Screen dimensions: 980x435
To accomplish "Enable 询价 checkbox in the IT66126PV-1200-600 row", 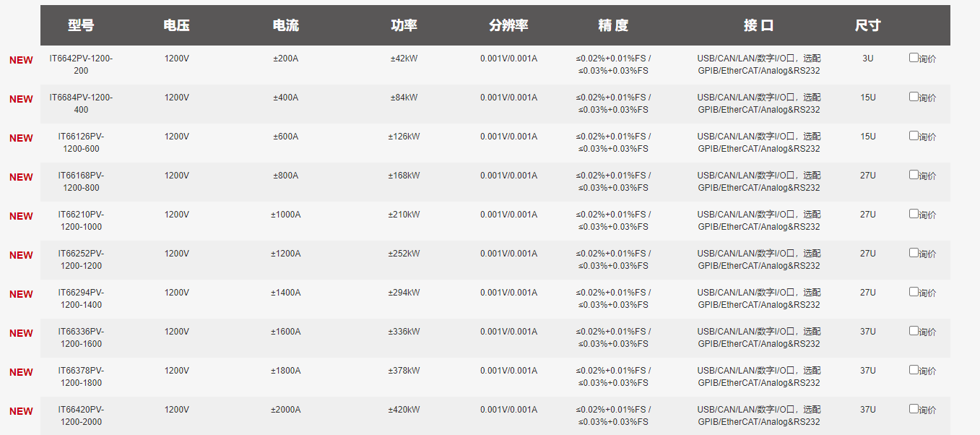I will click(x=914, y=136).
